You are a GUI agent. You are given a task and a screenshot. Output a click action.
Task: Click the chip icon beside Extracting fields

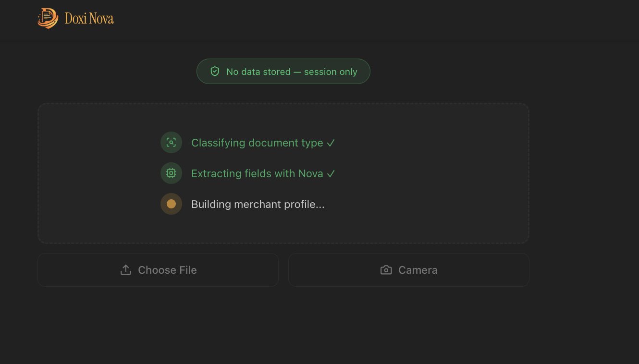pos(171,173)
